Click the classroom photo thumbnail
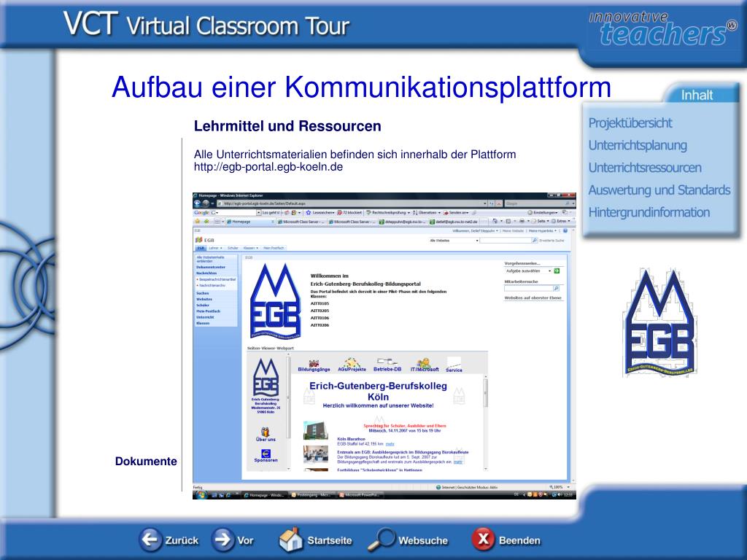The width and height of the screenshot is (747, 560). coord(315,454)
